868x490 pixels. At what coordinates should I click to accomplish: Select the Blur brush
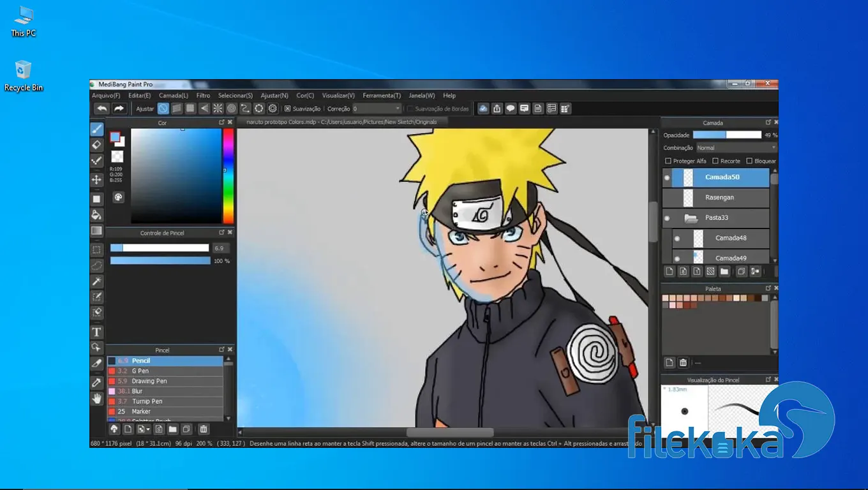coord(165,391)
